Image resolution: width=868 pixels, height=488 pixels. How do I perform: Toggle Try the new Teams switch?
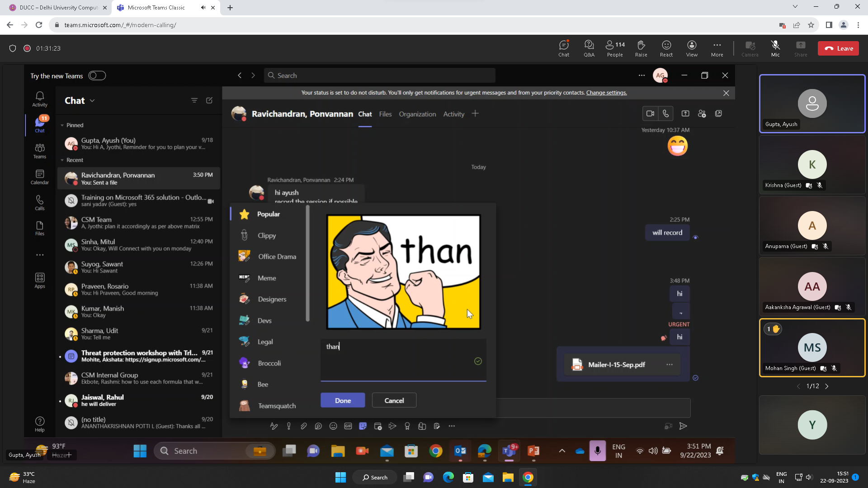coord(97,75)
